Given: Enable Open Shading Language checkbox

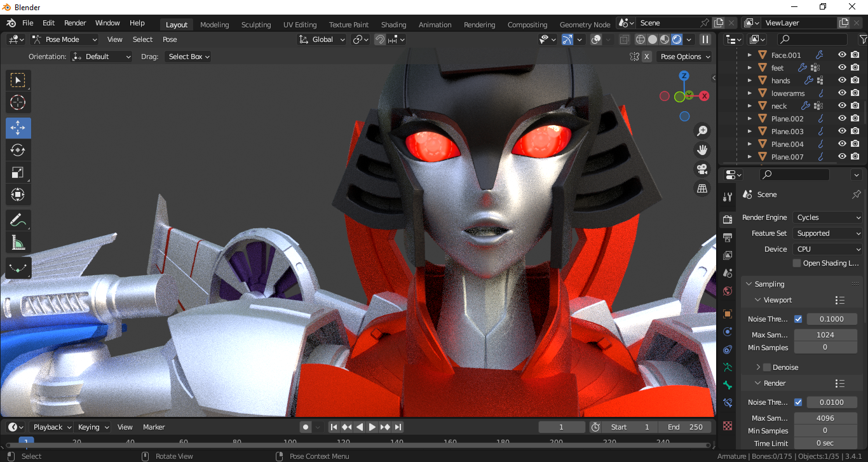Looking at the screenshot, I should click(x=797, y=263).
